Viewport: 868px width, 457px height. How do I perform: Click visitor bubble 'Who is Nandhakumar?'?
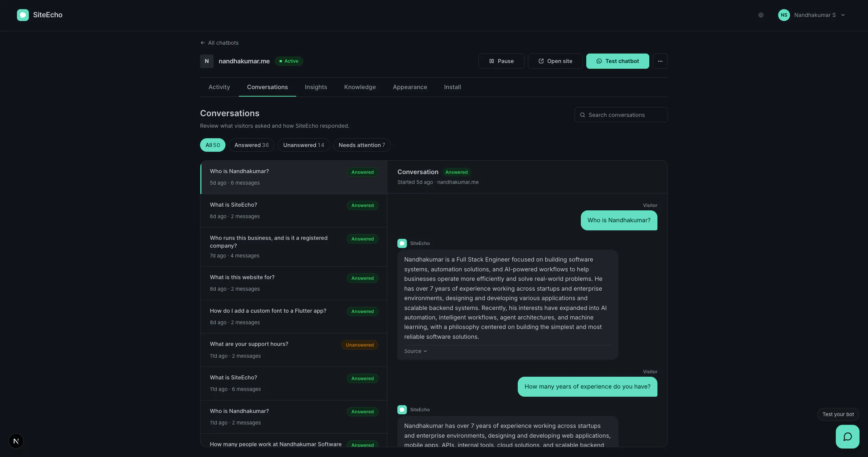click(x=619, y=221)
